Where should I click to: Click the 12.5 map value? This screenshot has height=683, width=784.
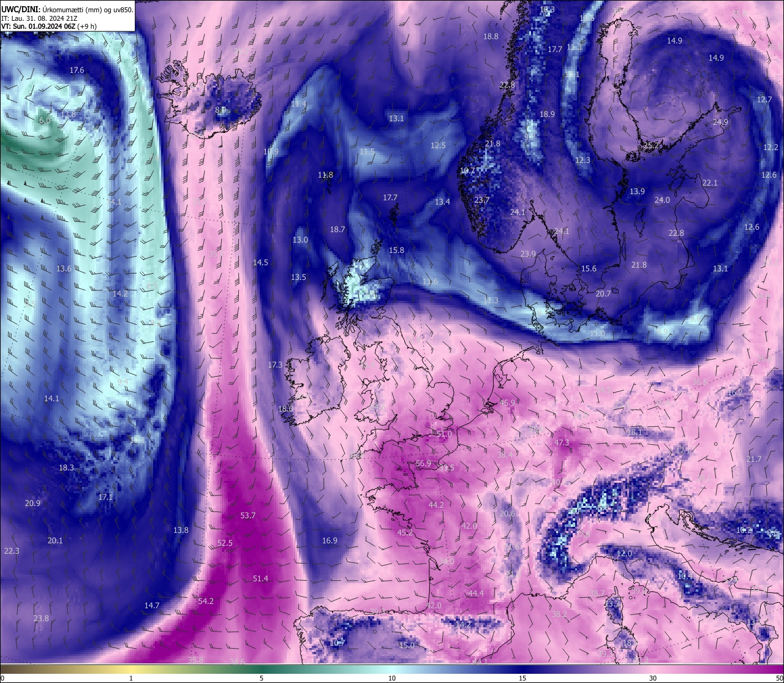[438, 146]
